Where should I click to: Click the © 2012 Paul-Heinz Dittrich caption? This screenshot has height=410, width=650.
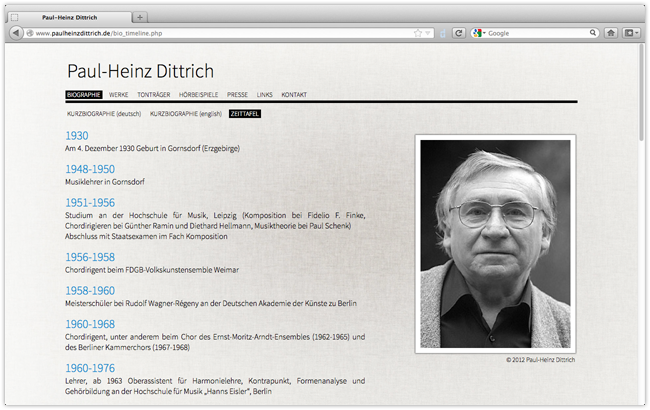pos(541,360)
